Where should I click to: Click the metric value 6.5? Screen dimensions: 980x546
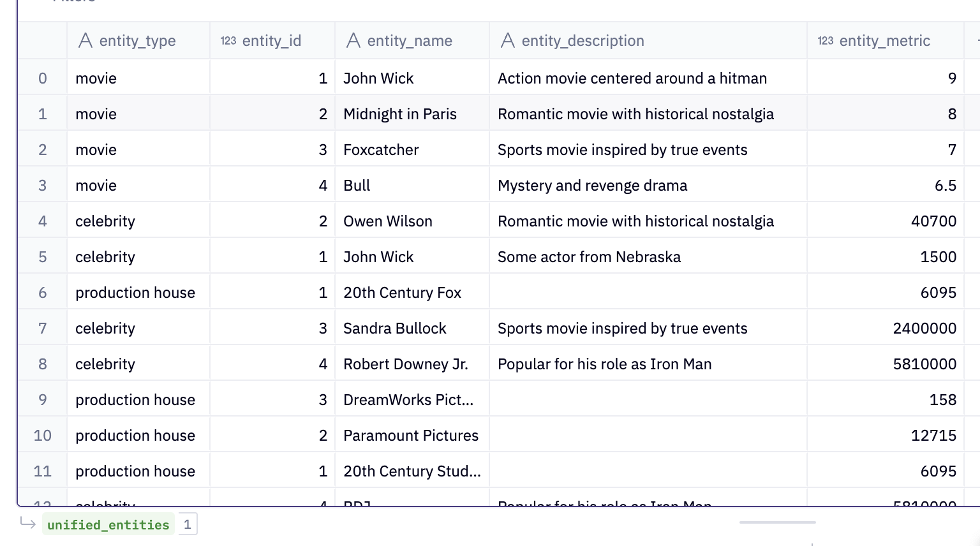click(x=946, y=186)
